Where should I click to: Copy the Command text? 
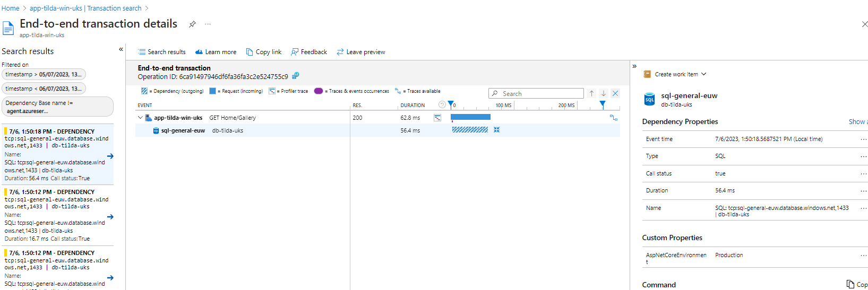857,284
